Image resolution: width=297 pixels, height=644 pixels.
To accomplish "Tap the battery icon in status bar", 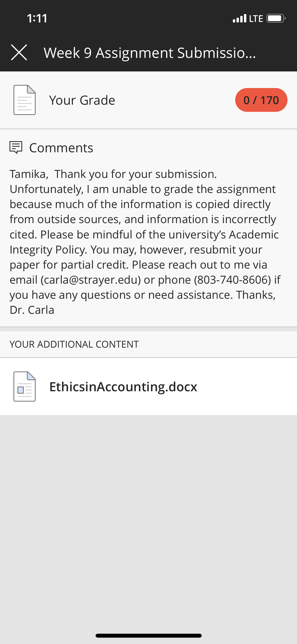I will pos(276,19).
